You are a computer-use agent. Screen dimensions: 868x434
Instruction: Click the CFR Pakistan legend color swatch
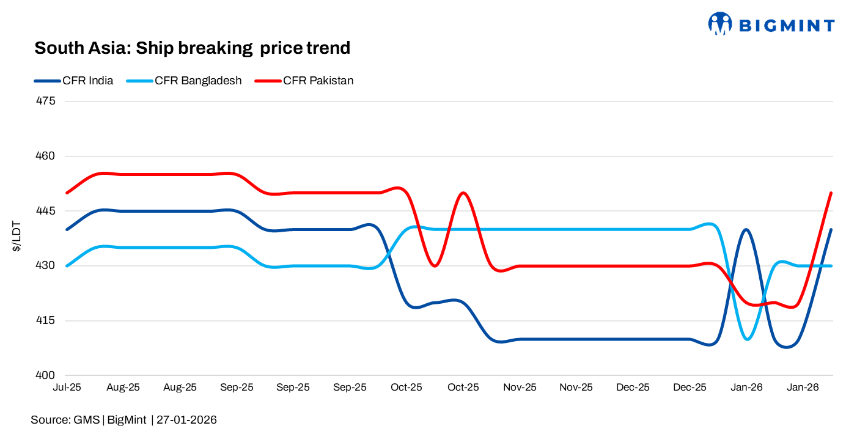268,81
